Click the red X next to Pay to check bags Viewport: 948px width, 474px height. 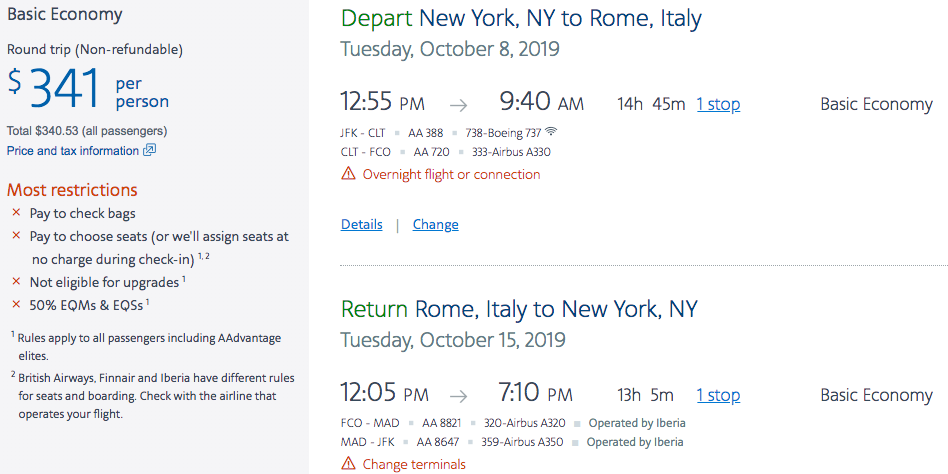(x=16, y=213)
